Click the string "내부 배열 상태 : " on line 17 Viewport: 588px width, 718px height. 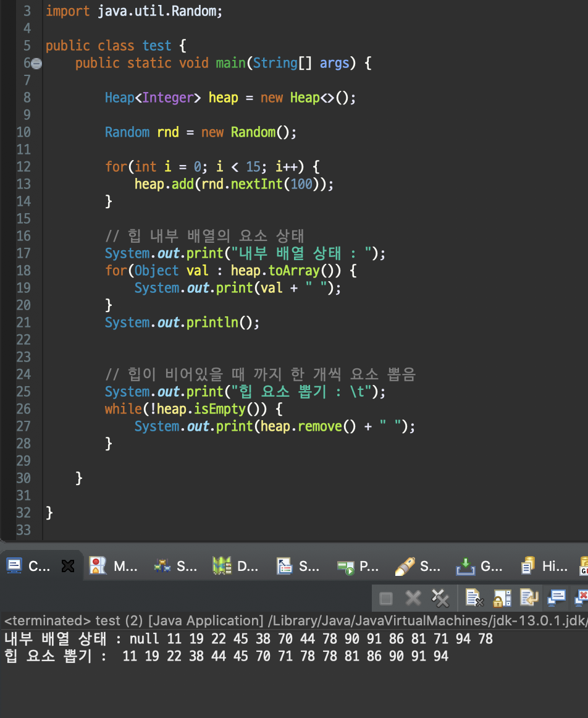pyautogui.click(x=303, y=253)
